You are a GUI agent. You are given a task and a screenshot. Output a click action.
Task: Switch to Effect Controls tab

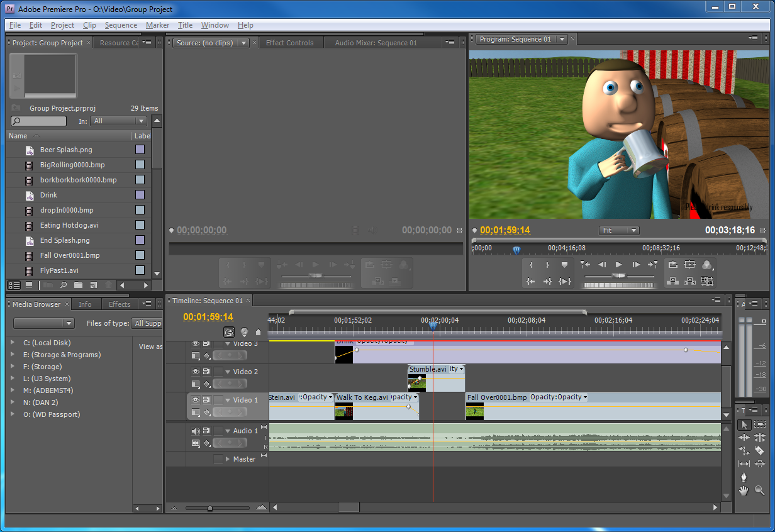pyautogui.click(x=289, y=43)
